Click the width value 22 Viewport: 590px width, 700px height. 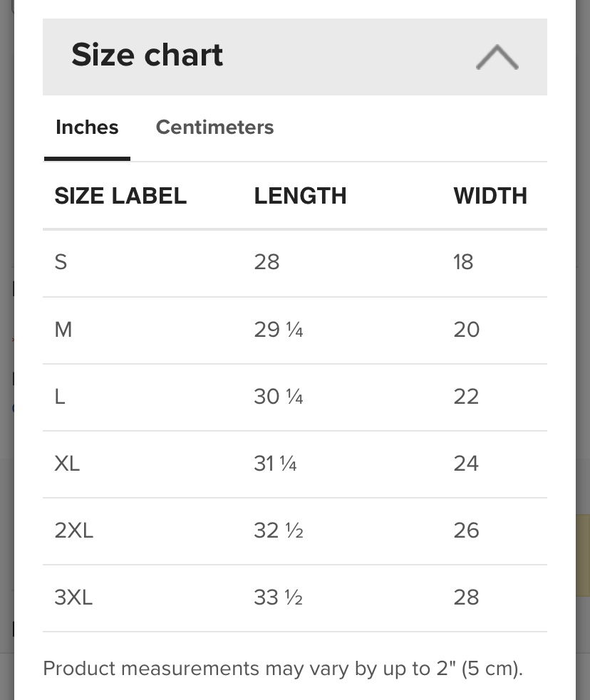[466, 397]
